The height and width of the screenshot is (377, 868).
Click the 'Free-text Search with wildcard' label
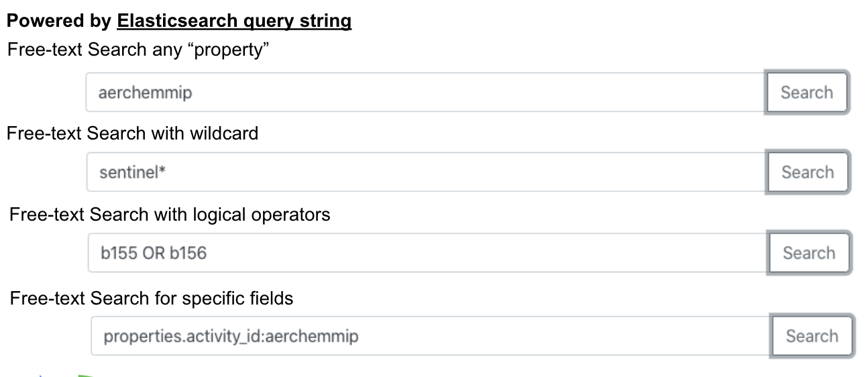point(132,133)
